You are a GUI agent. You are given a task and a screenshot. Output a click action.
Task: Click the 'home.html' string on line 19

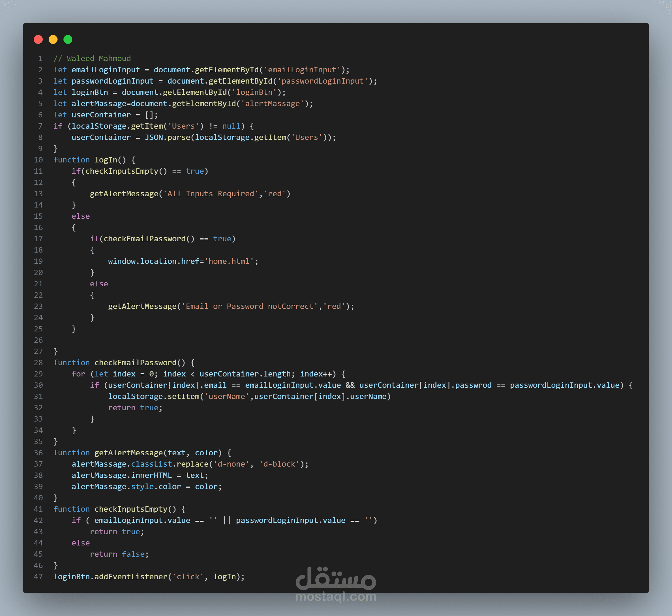tap(229, 261)
